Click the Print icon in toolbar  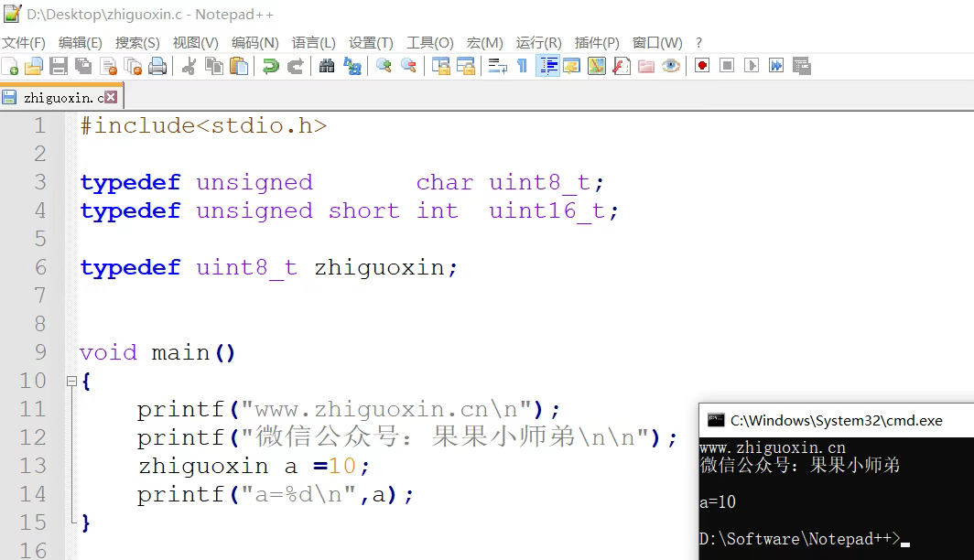point(157,66)
